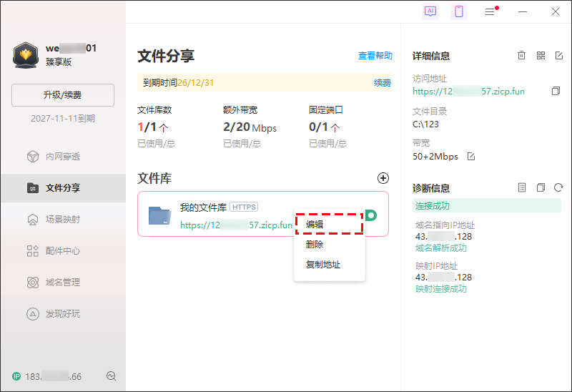Choose 删除 from the context menu
Viewport: 572px width, 392px height.
pyautogui.click(x=315, y=244)
